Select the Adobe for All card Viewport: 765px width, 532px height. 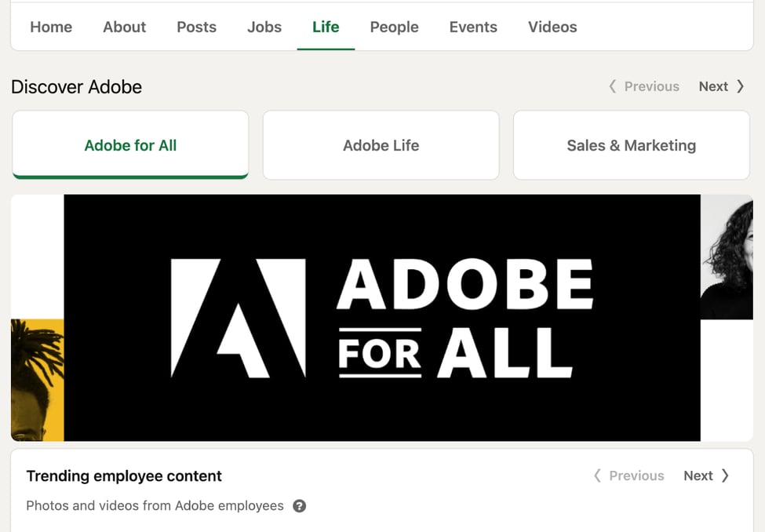[x=130, y=145]
